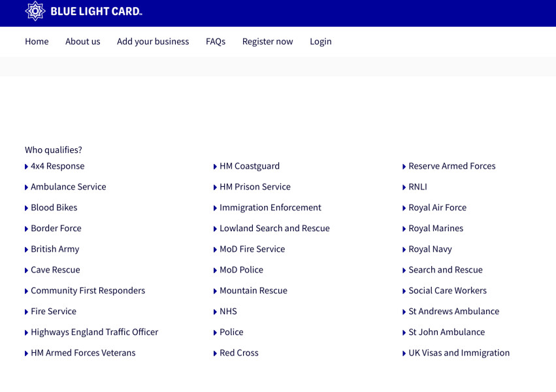Pick Royal Navy entry

(x=430, y=250)
